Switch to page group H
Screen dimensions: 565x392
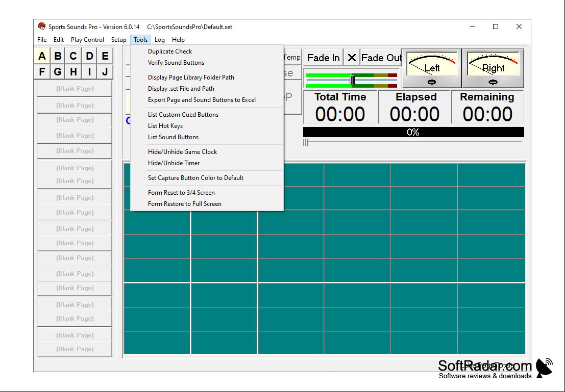[x=73, y=72]
